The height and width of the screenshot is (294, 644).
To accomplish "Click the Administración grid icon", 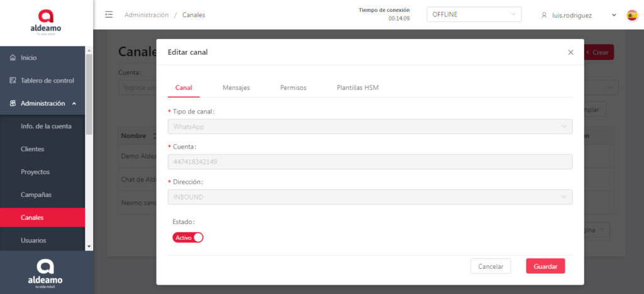I will click(13, 103).
